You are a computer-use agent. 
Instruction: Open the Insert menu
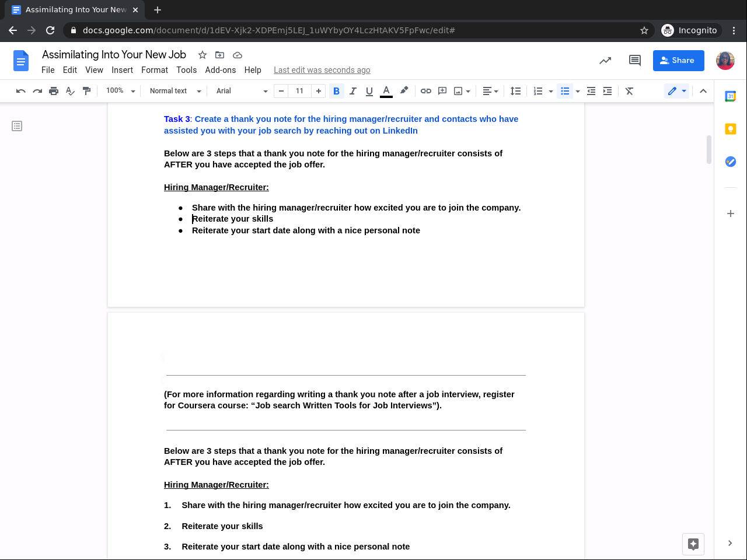tap(123, 70)
